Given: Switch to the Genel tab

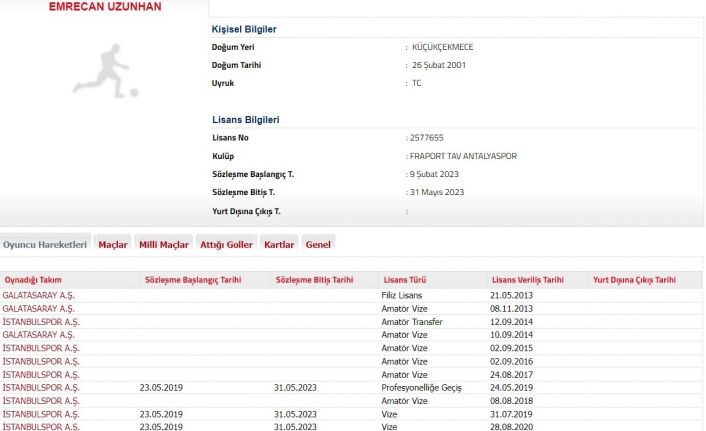Looking at the screenshot, I should tap(318, 244).
